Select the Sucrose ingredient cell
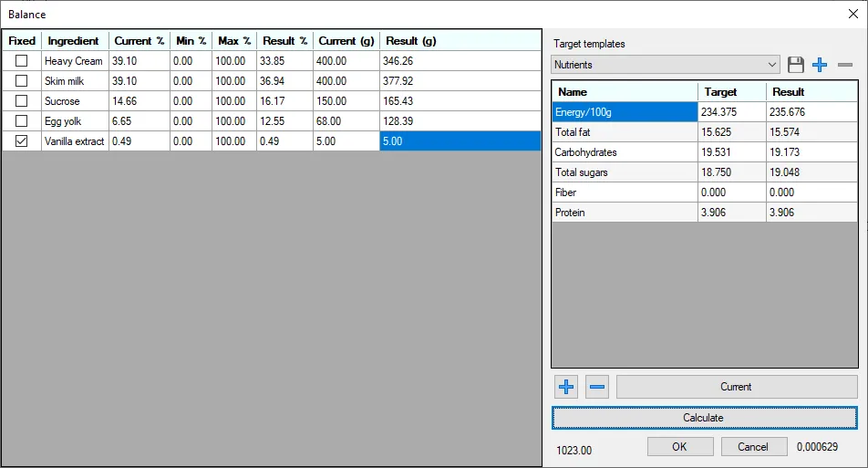Screen dimensions: 868x468 [75, 100]
